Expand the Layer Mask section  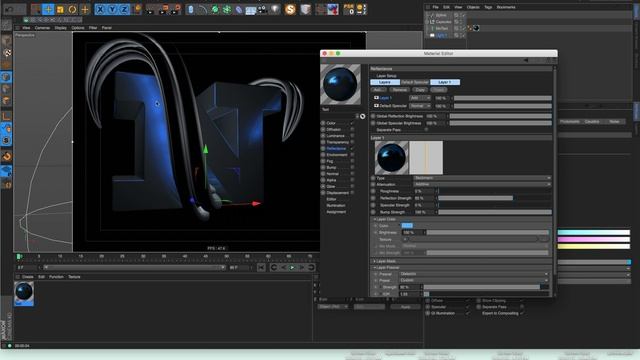(375, 261)
